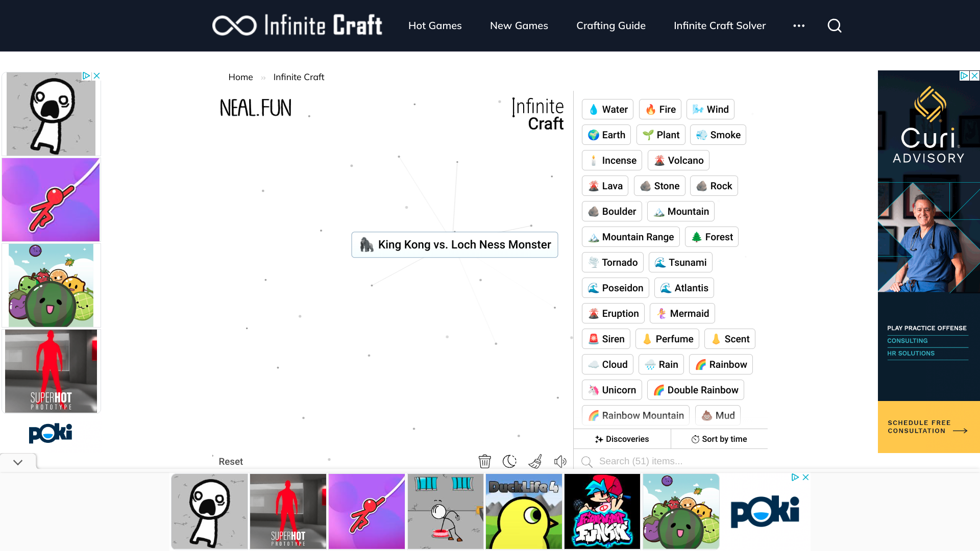Close the bottom Poki banner ad
Screen dimensions: 980x551
coord(805,477)
